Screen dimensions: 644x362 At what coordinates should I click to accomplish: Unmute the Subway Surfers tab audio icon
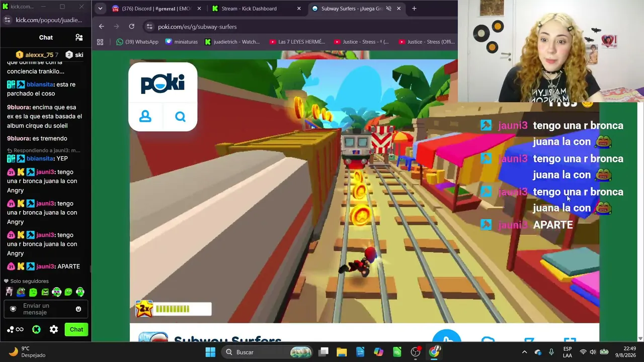pos(388,9)
